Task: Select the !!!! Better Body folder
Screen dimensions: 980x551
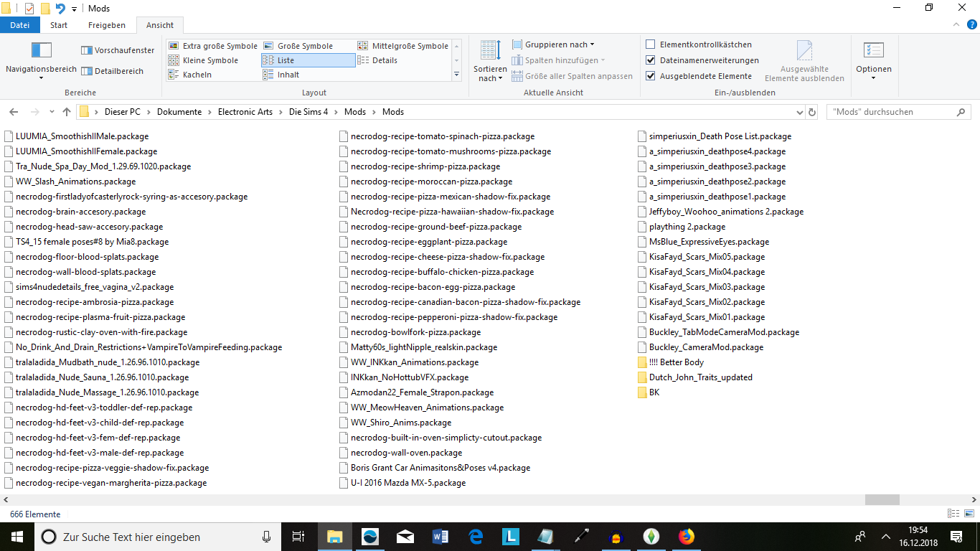Action: [671, 362]
